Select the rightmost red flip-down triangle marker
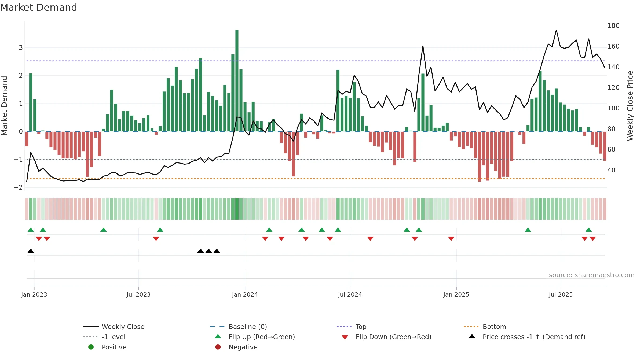The width and height of the screenshot is (644, 362). (x=593, y=239)
